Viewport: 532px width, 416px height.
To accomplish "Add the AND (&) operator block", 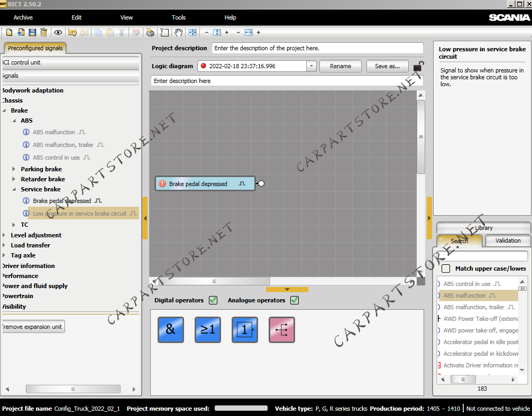I will [x=170, y=330].
